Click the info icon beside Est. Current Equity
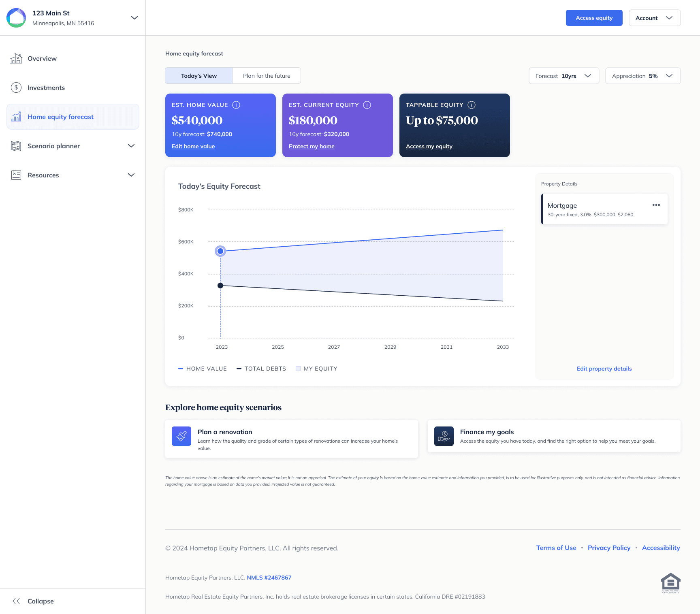The height and width of the screenshot is (614, 700). [367, 105]
